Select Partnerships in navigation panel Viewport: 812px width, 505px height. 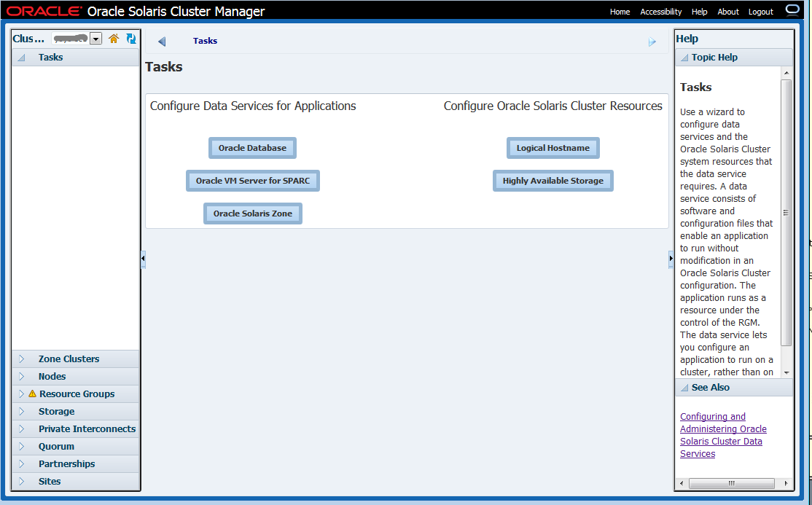[x=66, y=463]
